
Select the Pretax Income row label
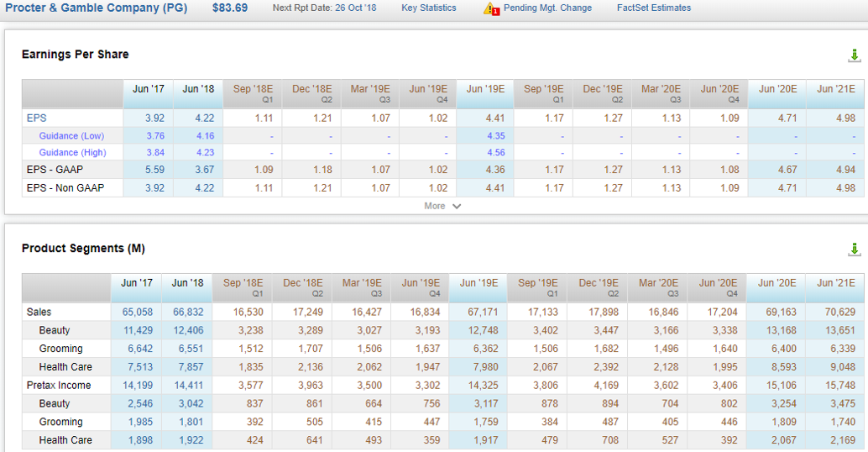[59, 385]
